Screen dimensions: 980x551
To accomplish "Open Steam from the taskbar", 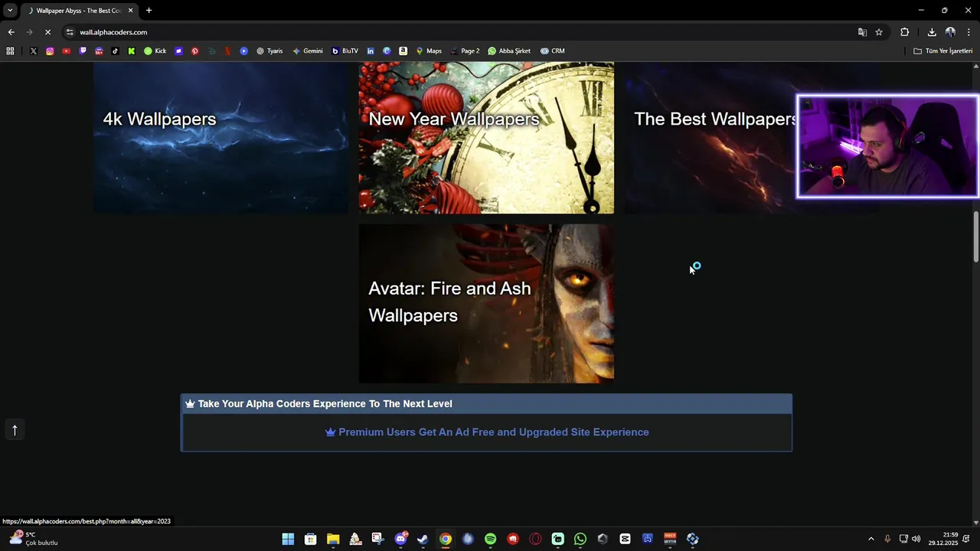I will pyautogui.click(x=423, y=539).
